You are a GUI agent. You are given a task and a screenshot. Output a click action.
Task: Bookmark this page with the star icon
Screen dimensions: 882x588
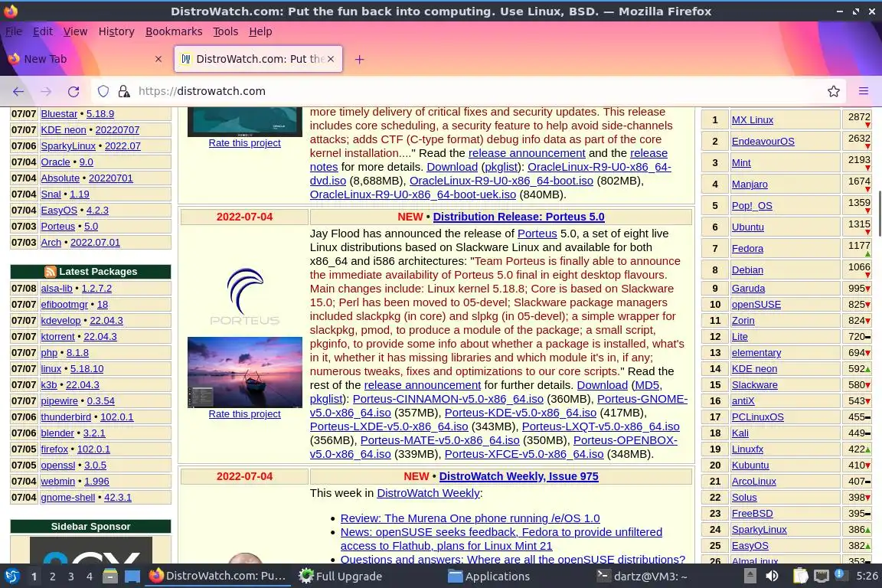pos(834,91)
